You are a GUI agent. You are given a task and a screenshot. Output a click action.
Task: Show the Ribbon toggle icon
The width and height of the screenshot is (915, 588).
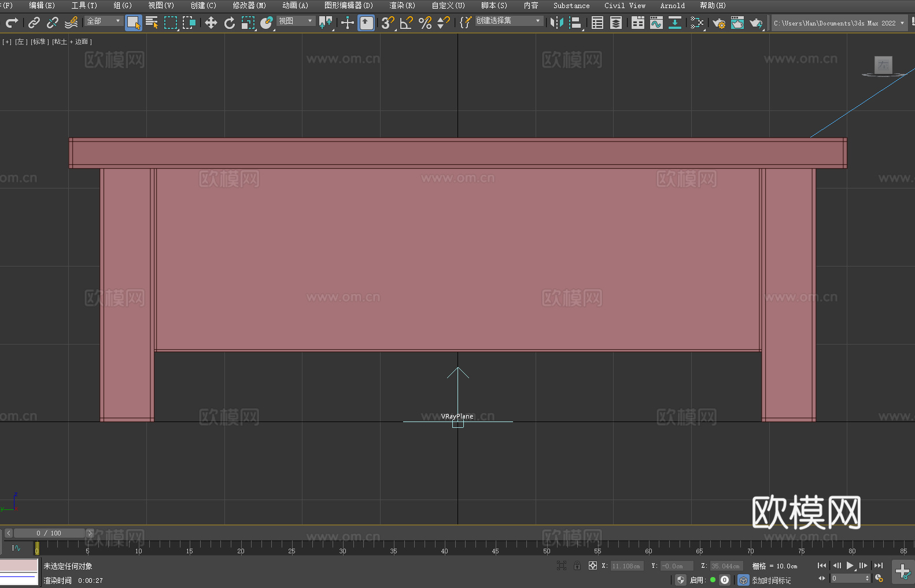tap(638, 23)
